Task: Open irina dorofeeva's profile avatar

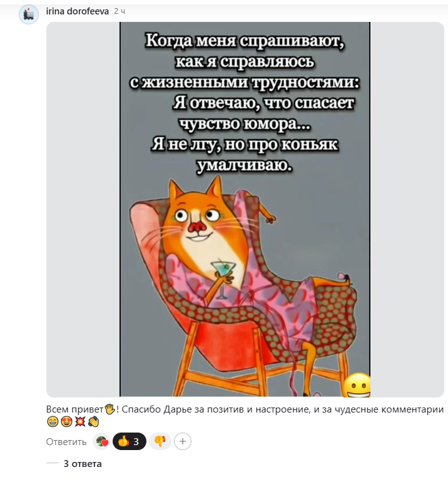Action: [29, 14]
